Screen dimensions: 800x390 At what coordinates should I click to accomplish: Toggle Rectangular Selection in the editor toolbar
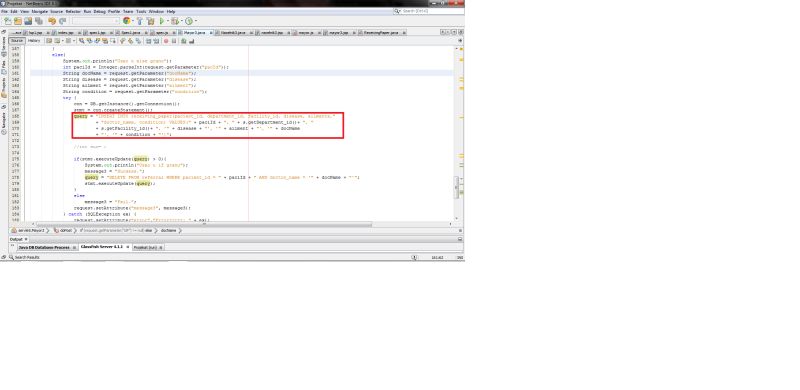point(113,41)
